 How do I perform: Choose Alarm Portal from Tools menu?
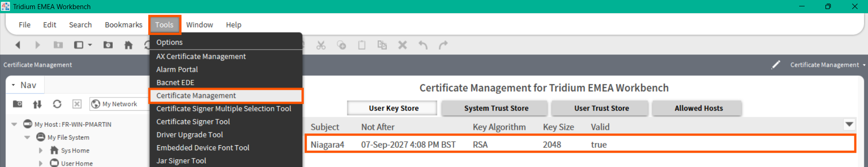[226, 69]
